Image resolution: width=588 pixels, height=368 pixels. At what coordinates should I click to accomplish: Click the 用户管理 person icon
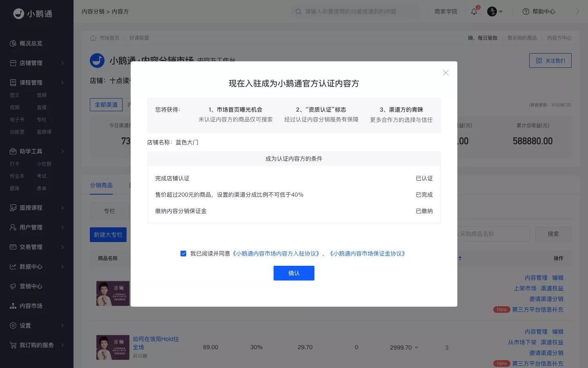pos(13,227)
